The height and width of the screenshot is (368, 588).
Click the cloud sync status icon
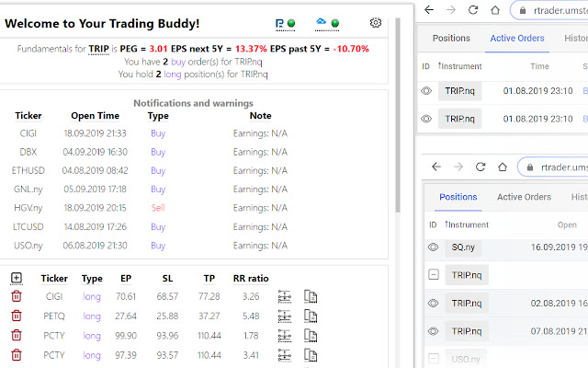tap(327, 23)
